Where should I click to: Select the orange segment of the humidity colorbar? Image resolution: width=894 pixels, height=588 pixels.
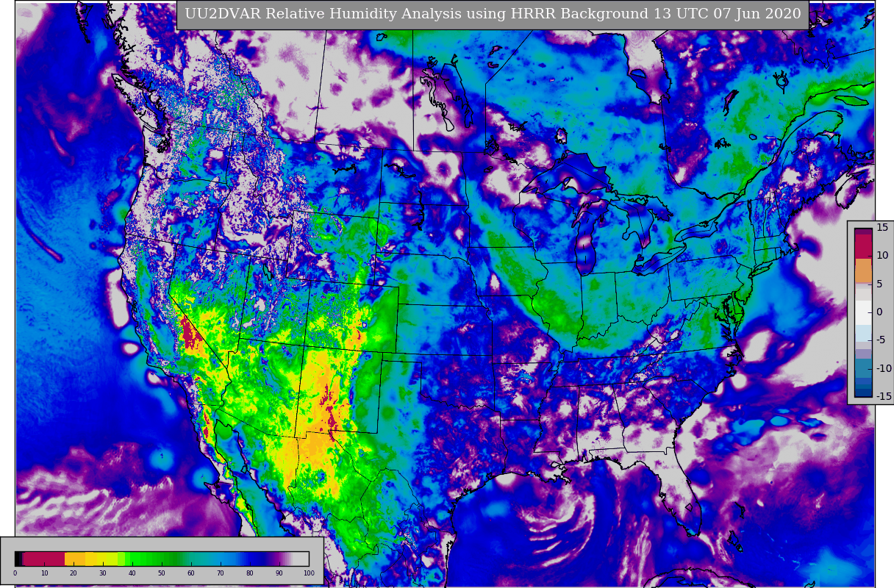[x=75, y=559]
